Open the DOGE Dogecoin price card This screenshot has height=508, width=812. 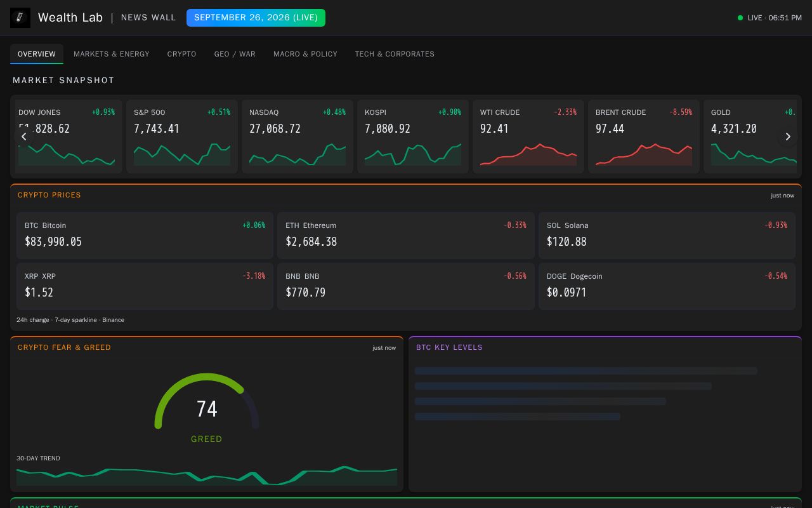pyautogui.click(x=667, y=286)
